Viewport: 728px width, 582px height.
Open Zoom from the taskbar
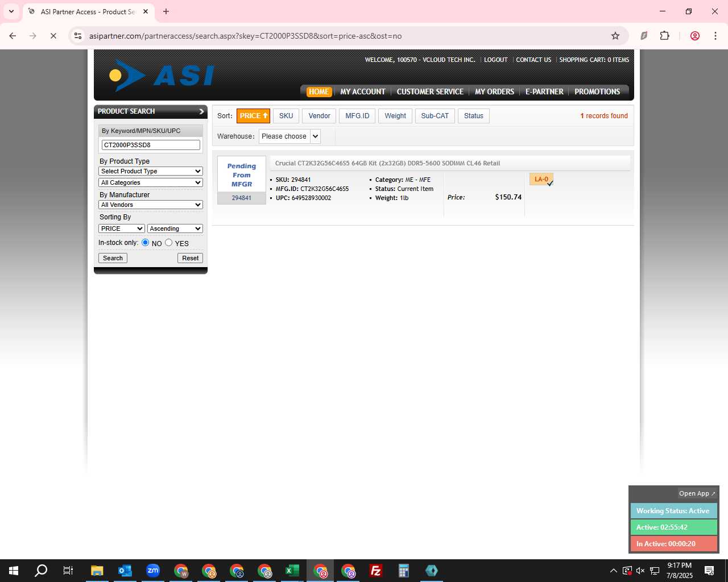[x=153, y=571]
